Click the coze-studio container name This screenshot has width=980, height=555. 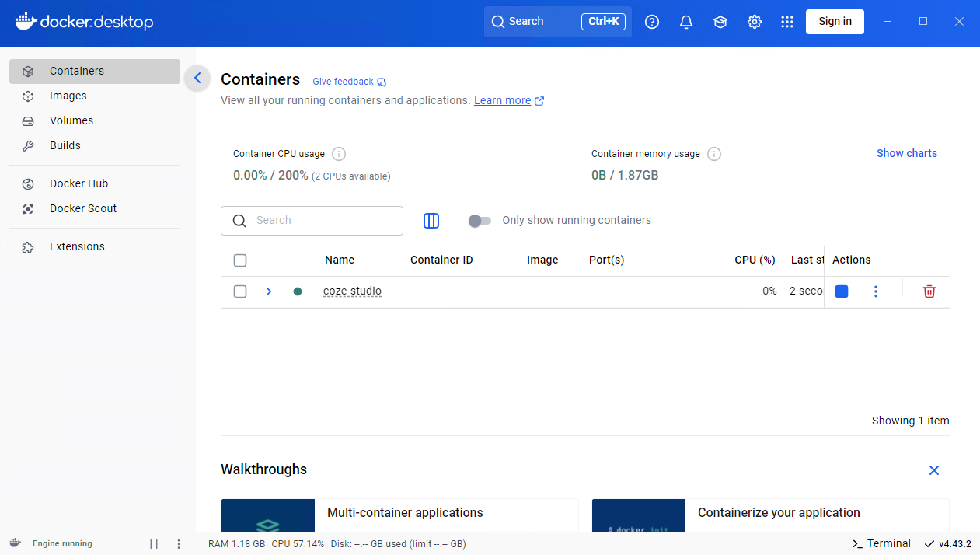pos(352,291)
